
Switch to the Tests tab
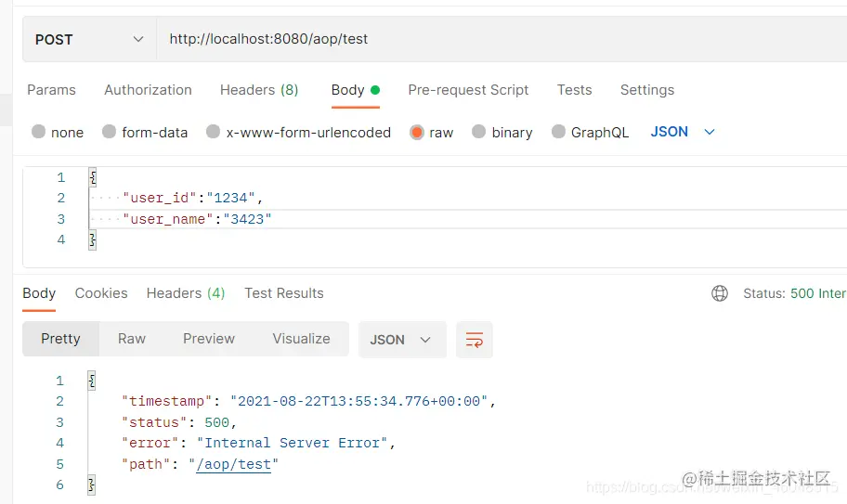coord(574,90)
